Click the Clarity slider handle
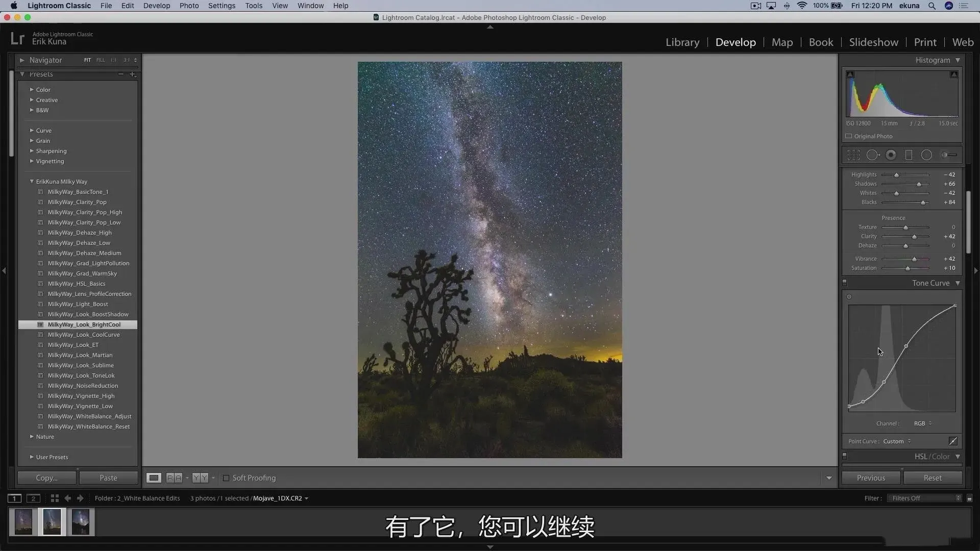The height and width of the screenshot is (551, 980). (x=914, y=237)
